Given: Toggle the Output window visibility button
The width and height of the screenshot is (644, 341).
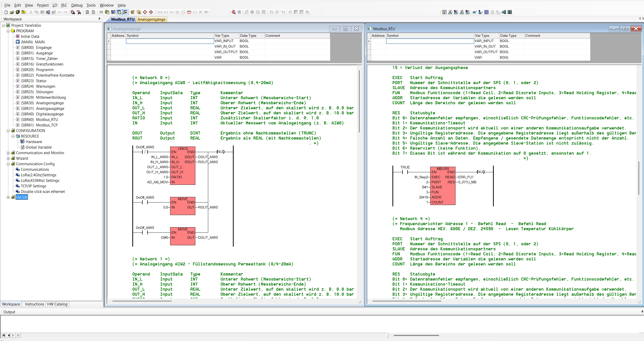Looking at the screenshot, I should coord(125,12).
